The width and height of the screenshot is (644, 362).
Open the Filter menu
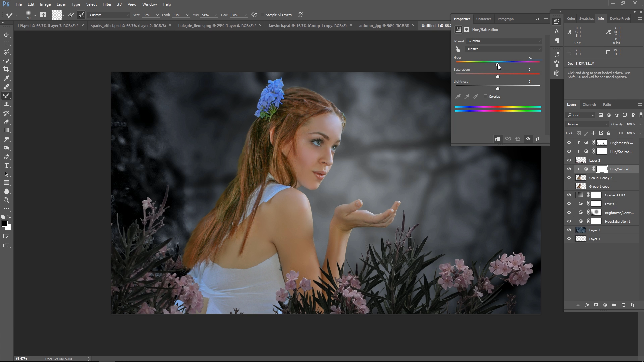click(x=107, y=4)
